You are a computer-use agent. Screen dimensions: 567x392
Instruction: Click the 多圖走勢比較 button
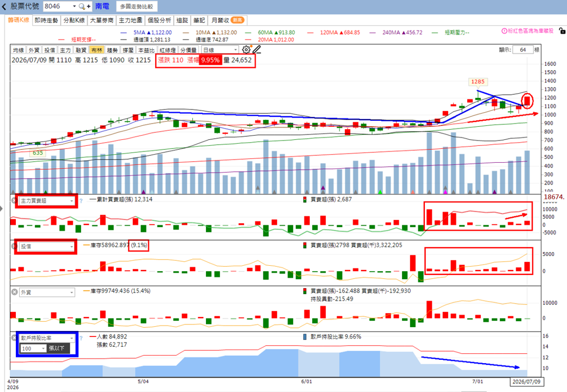click(x=137, y=7)
